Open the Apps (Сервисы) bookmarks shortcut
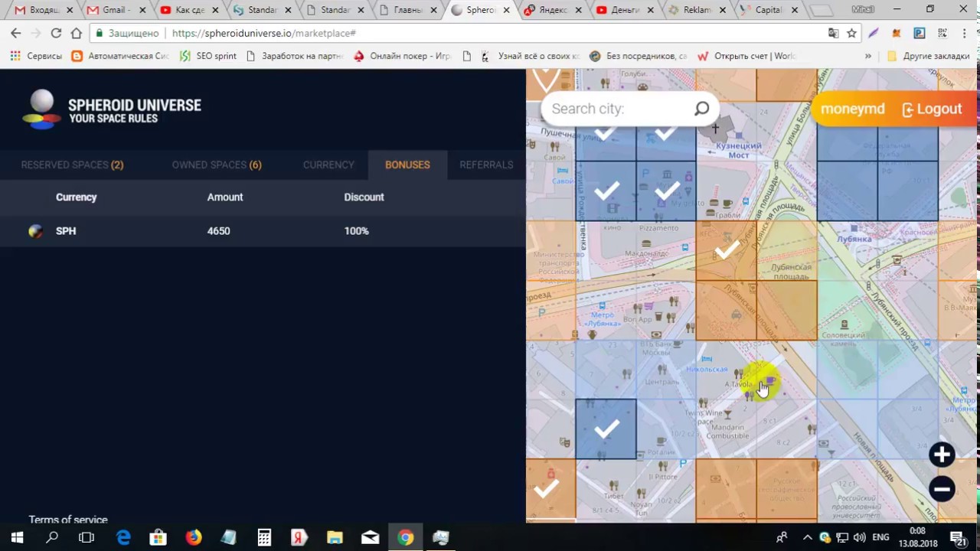980x551 pixels. point(36,56)
